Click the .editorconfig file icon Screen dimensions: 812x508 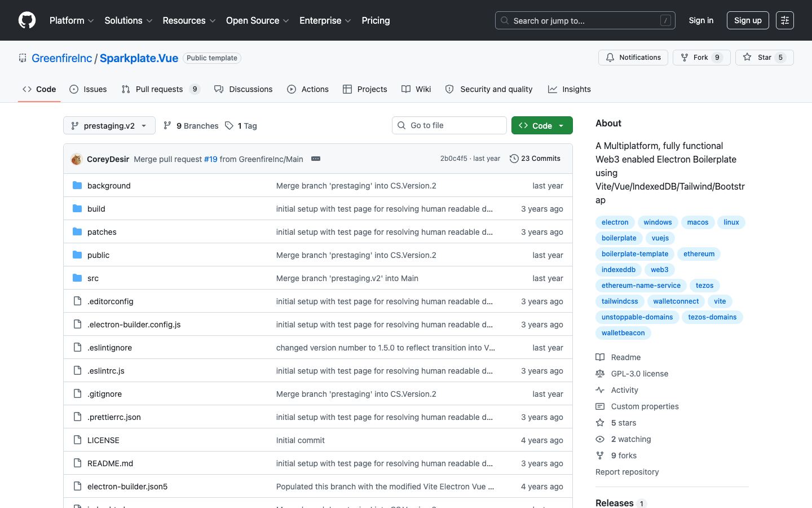77,301
